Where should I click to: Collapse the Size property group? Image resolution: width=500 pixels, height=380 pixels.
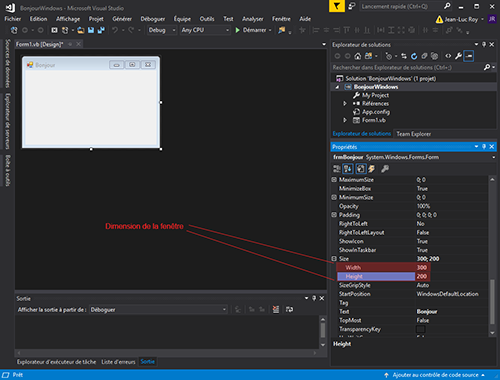click(x=334, y=259)
